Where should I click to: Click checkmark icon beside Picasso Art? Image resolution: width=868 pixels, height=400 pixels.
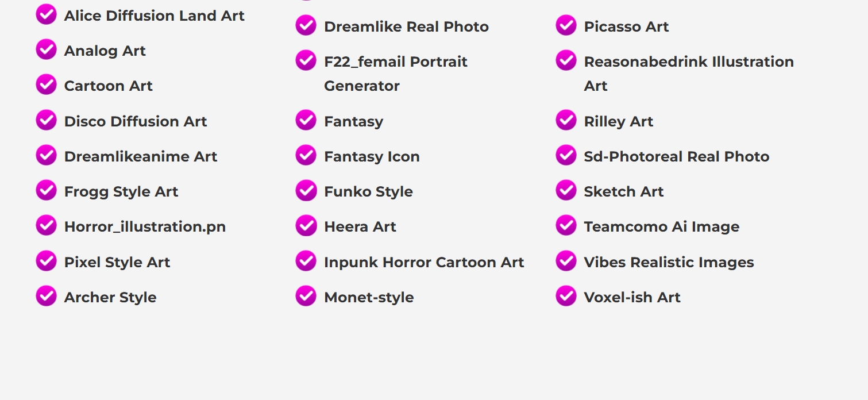click(x=566, y=25)
